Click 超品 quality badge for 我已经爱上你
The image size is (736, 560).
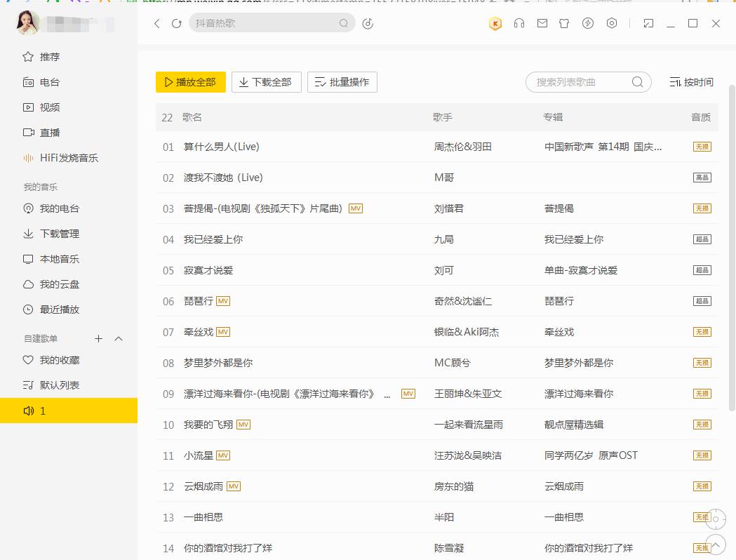pyautogui.click(x=702, y=239)
